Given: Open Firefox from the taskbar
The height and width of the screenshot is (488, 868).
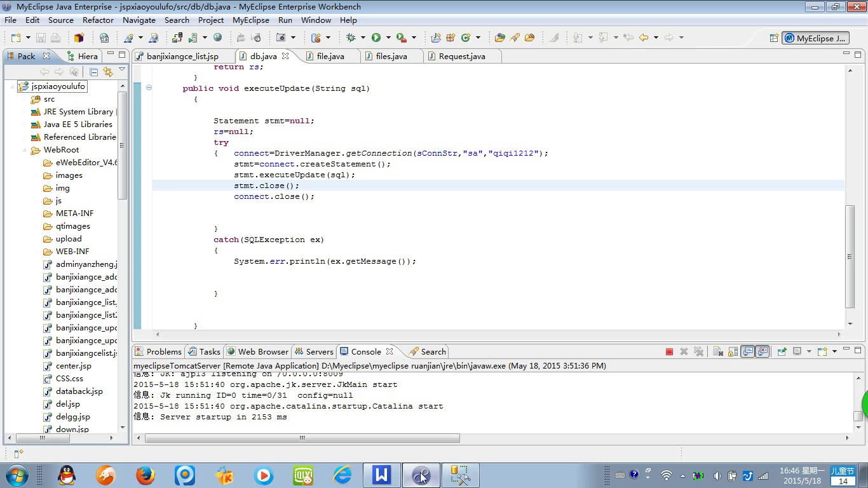Looking at the screenshot, I should click(146, 475).
